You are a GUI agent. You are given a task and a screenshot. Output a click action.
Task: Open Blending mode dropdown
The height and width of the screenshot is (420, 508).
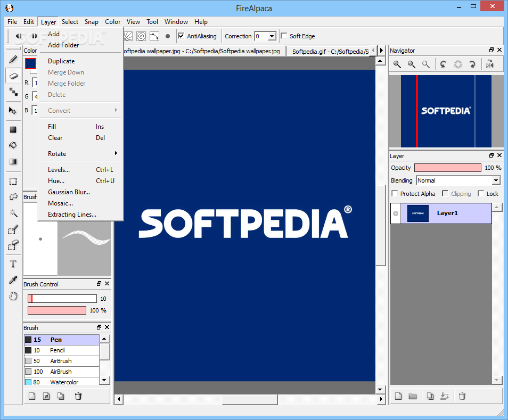tap(496, 180)
